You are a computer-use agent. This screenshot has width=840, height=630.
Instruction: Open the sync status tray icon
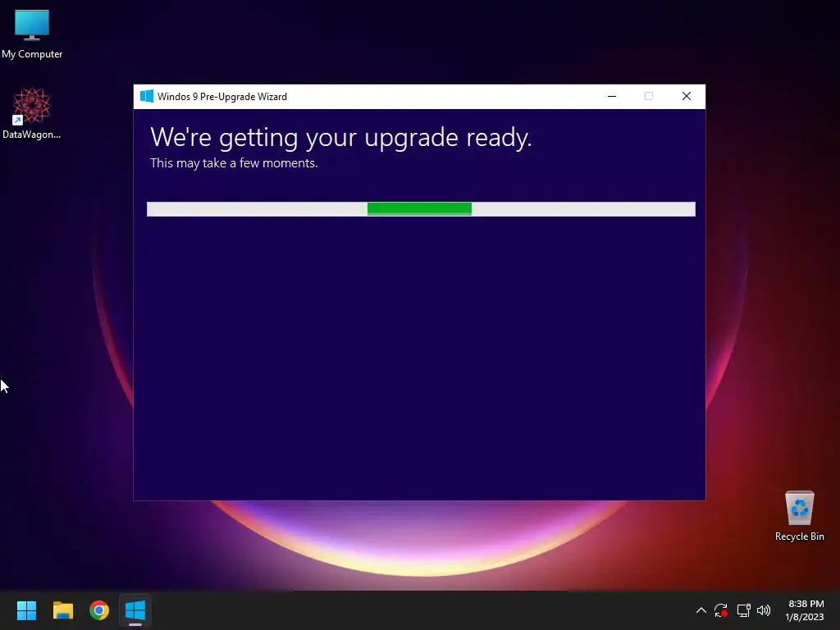pos(721,610)
